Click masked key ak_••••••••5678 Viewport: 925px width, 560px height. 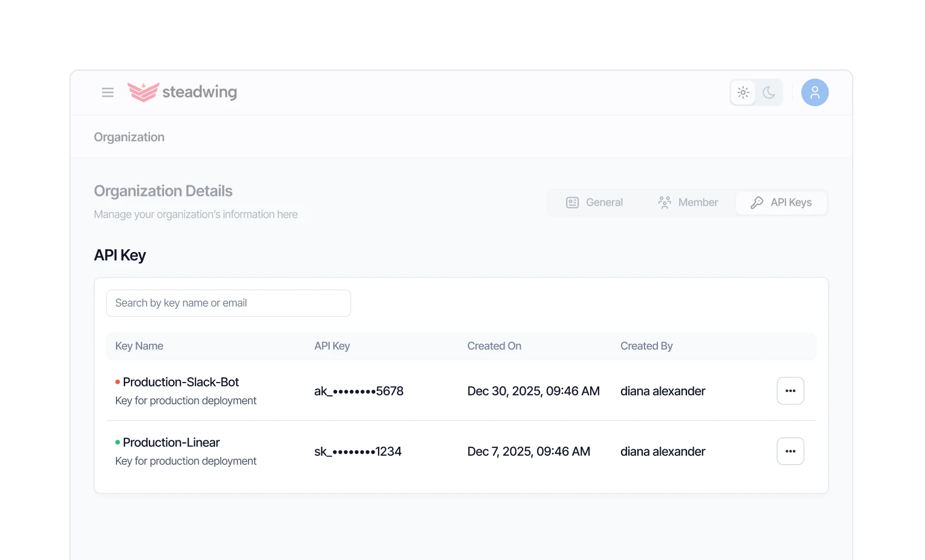[359, 391]
